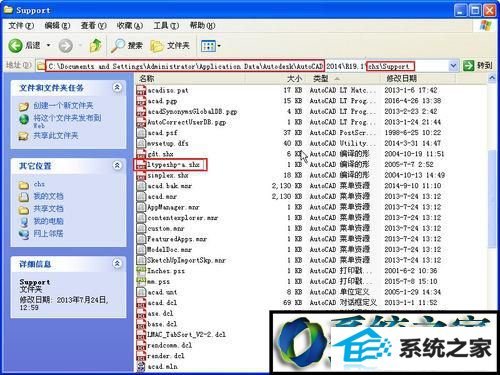Select AutoCorrectUserDB.pgp file icon
This screenshot has height=375, width=500.
click(142, 122)
